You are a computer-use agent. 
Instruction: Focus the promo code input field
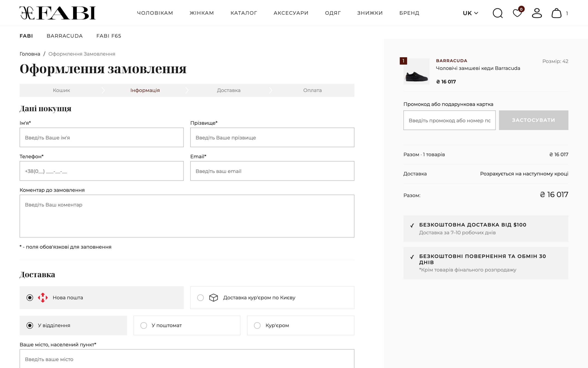coord(449,120)
